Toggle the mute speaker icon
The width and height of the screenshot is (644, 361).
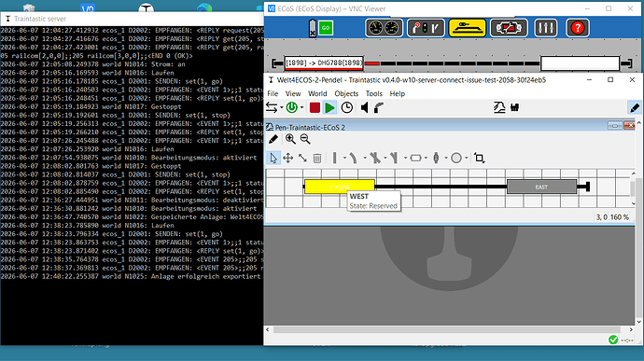coord(364,107)
